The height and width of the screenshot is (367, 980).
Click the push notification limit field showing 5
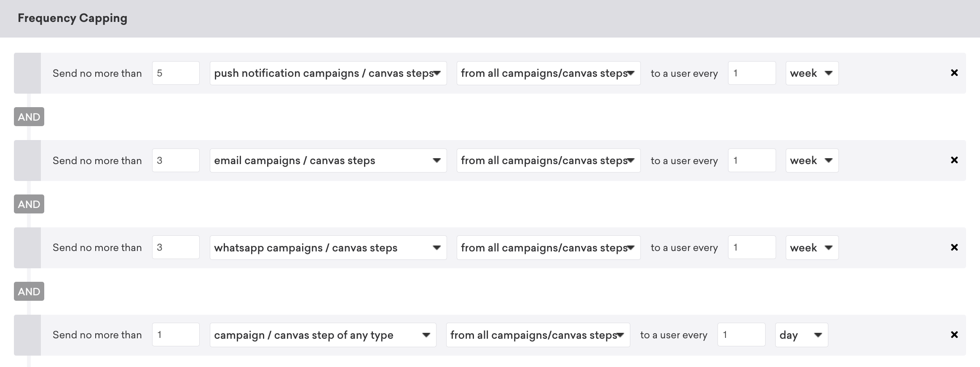[176, 73]
